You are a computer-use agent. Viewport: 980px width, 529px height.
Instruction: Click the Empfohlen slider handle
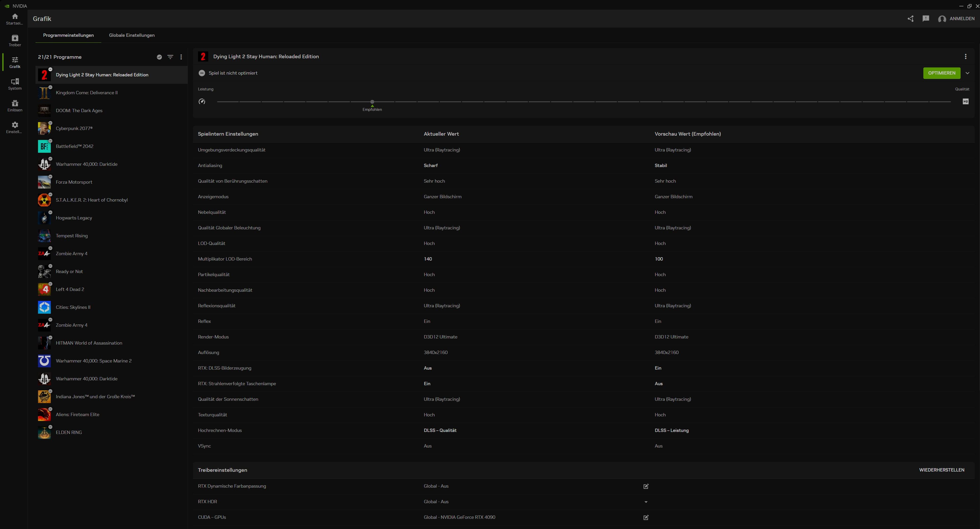tap(372, 102)
